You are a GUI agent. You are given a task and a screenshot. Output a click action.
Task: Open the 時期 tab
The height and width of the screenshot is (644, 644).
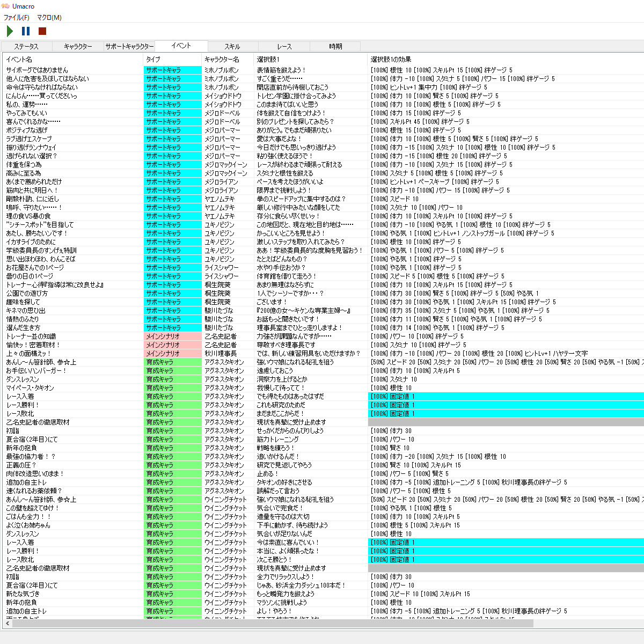pyautogui.click(x=336, y=47)
